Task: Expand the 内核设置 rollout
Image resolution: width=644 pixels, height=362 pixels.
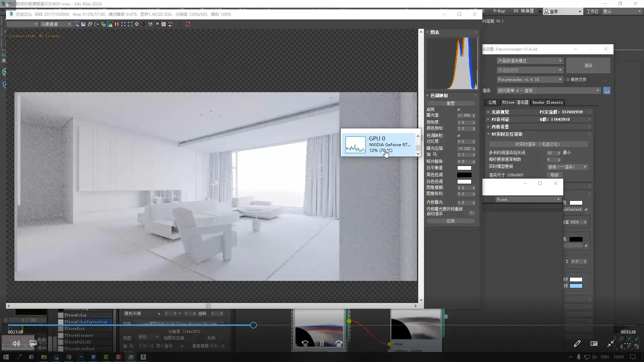Action: pos(500,127)
